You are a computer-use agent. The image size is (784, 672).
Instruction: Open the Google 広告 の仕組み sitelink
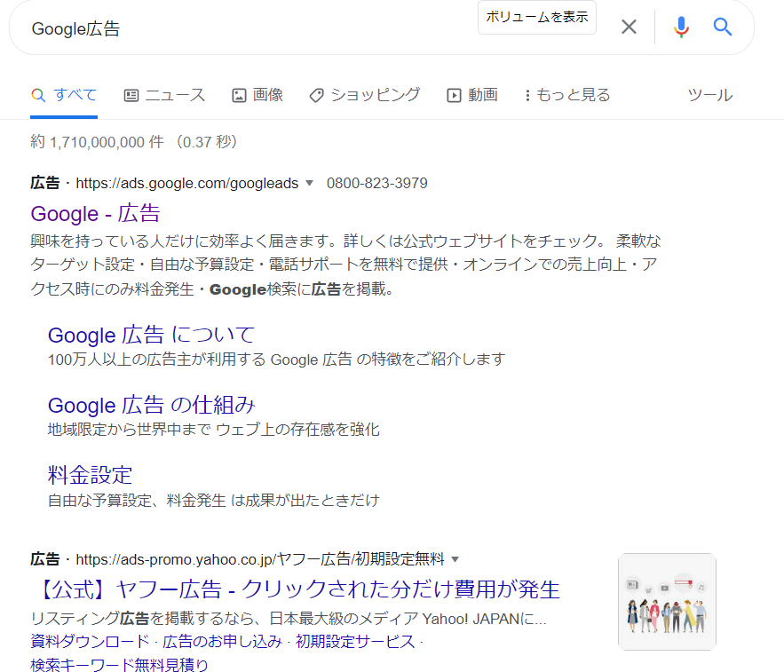coord(152,406)
